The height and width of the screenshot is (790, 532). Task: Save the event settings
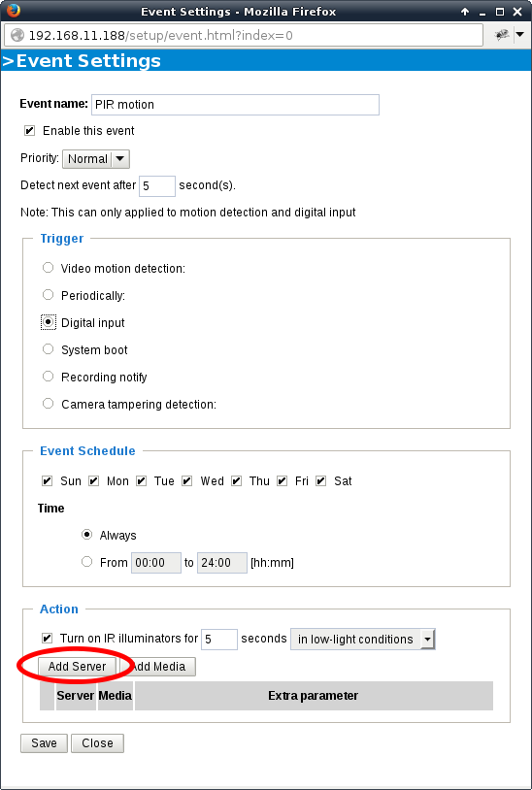pyautogui.click(x=44, y=743)
